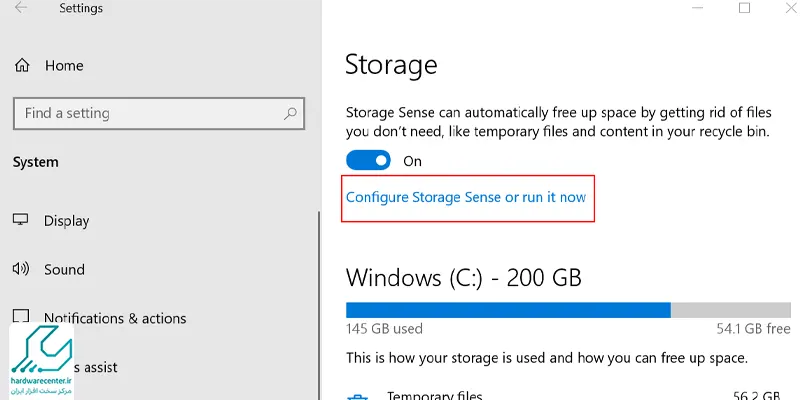Click the Temporary files trash icon
The image size is (800, 400).
point(357,396)
